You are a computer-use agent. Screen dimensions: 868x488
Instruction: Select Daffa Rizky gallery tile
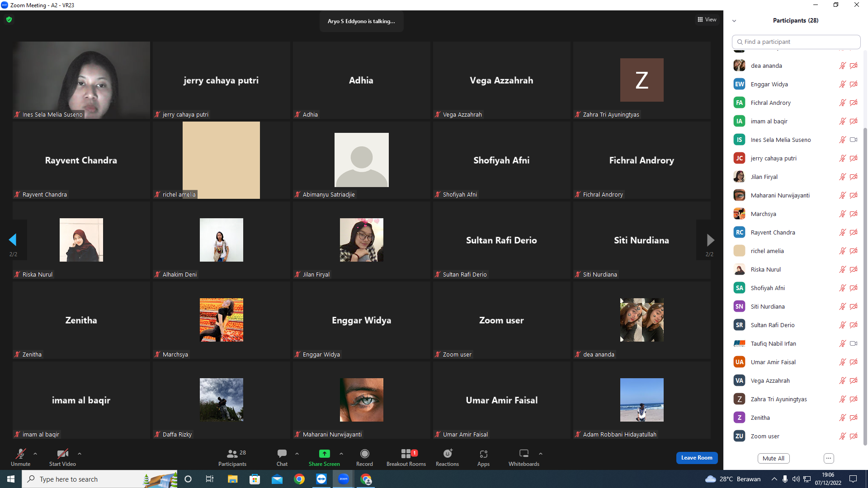coord(222,400)
